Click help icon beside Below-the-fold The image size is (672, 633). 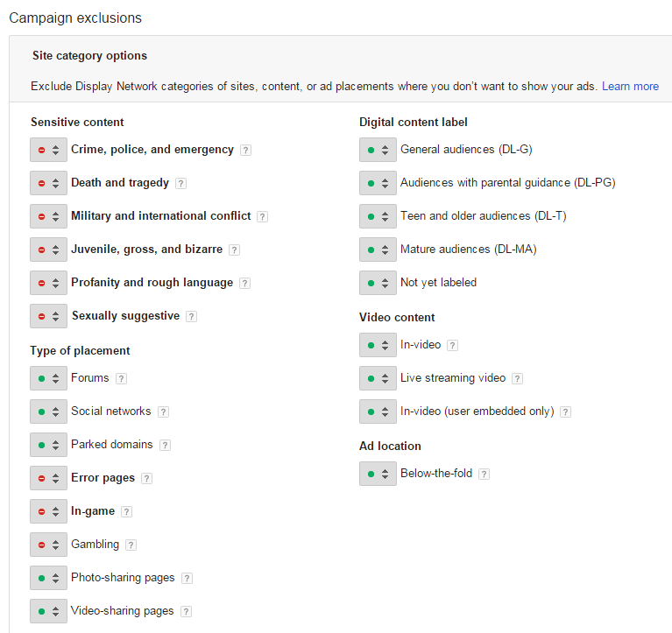click(x=484, y=474)
